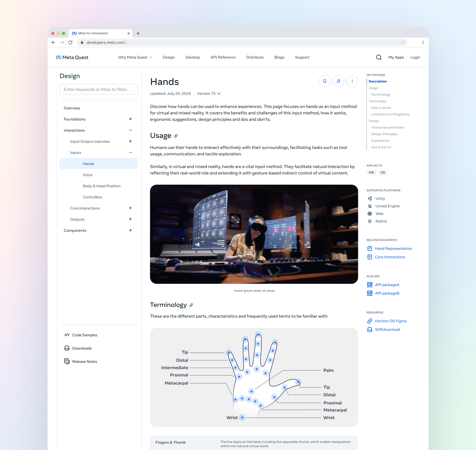Click the API packageA server icon
This screenshot has width=476, height=450.
click(x=370, y=285)
